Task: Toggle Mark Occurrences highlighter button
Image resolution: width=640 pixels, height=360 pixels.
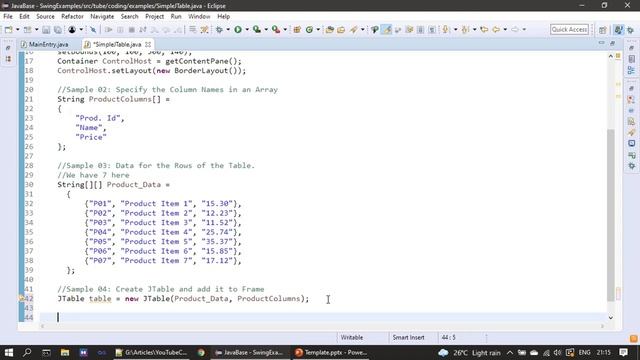Action: [x=386, y=29]
